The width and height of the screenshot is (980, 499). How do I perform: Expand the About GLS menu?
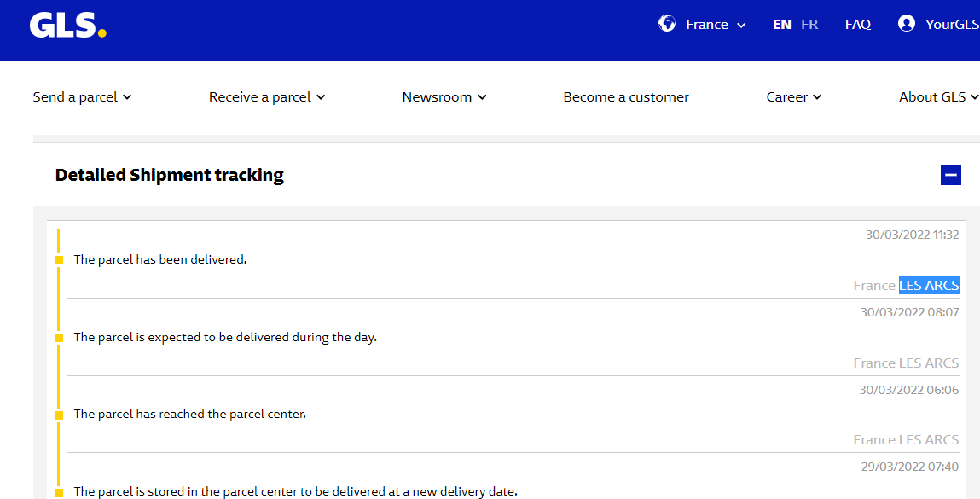tap(937, 97)
